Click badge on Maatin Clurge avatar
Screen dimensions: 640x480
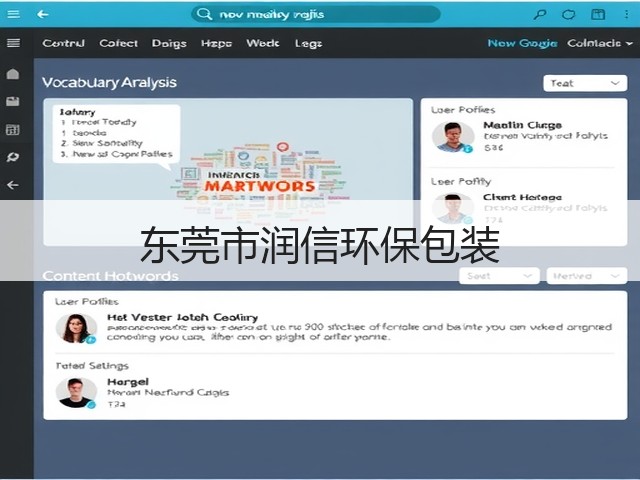(x=468, y=149)
